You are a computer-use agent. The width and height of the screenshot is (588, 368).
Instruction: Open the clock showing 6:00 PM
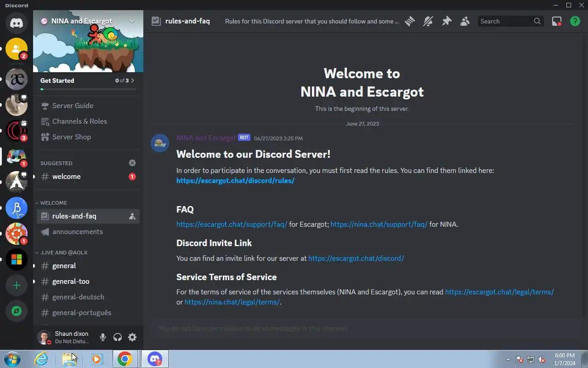pos(565,359)
